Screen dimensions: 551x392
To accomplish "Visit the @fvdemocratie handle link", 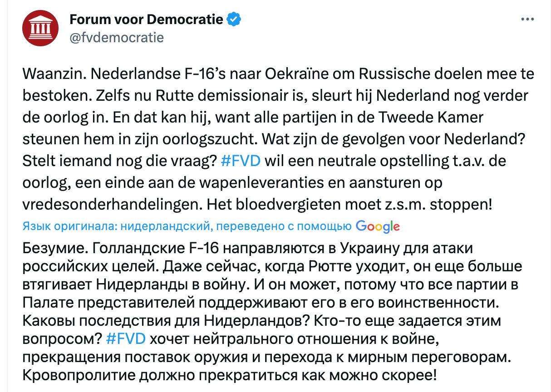I will (116, 37).
